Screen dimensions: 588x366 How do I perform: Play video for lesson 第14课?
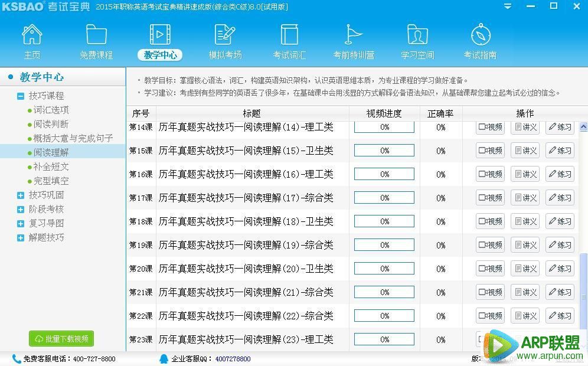point(490,127)
